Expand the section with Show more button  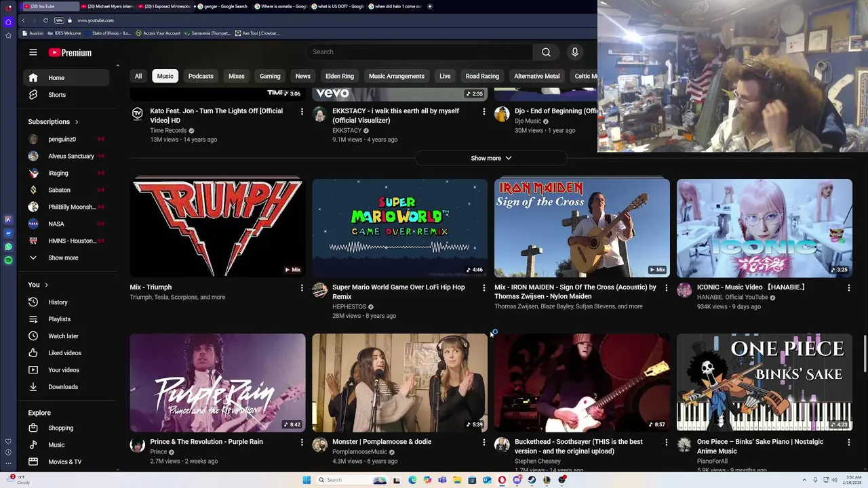(491, 158)
